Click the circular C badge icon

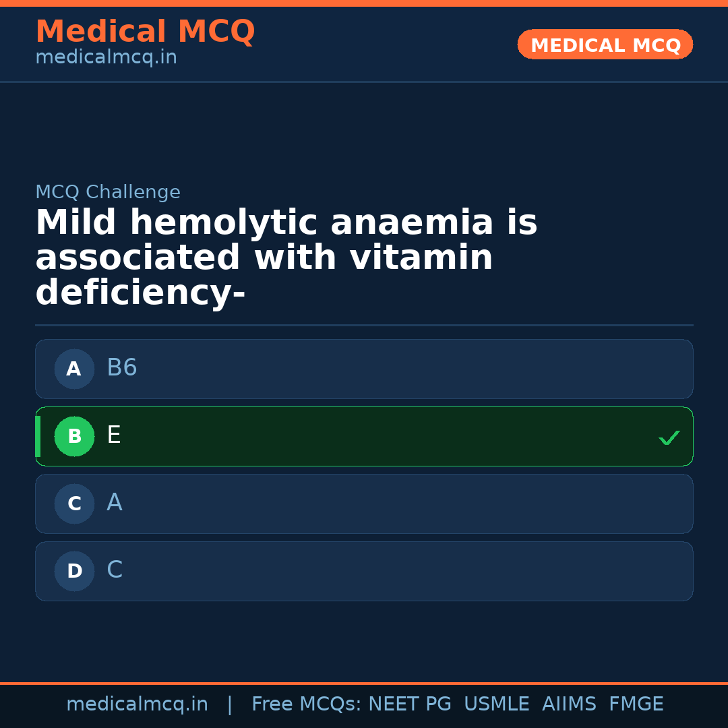(x=74, y=504)
